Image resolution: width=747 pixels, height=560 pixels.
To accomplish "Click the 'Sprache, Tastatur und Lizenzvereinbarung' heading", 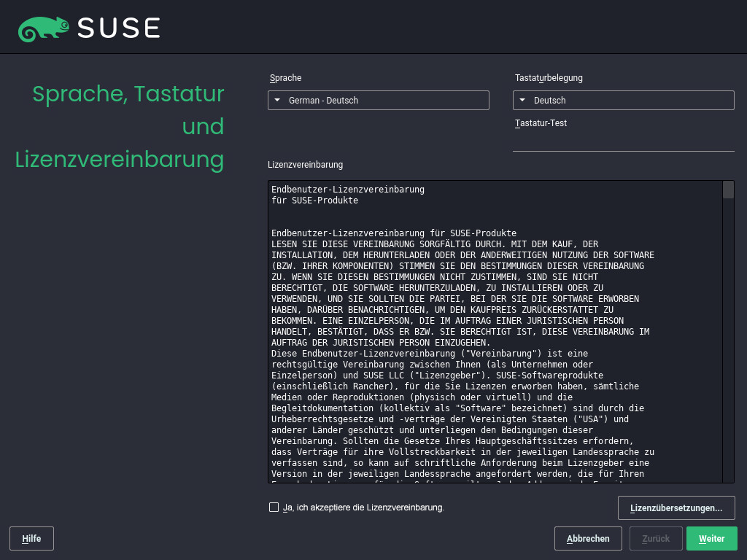I will pyautogui.click(x=120, y=126).
